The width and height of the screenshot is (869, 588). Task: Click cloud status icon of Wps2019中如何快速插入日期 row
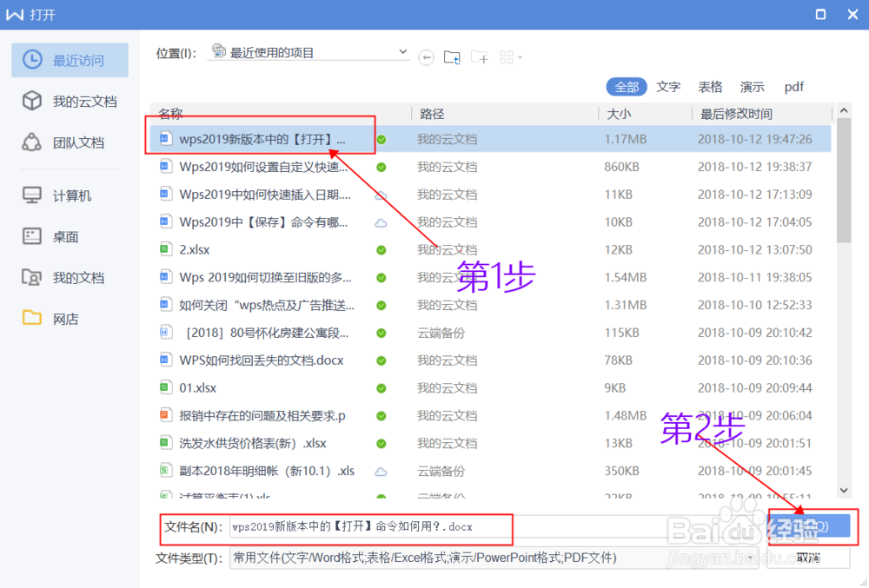[381, 195]
